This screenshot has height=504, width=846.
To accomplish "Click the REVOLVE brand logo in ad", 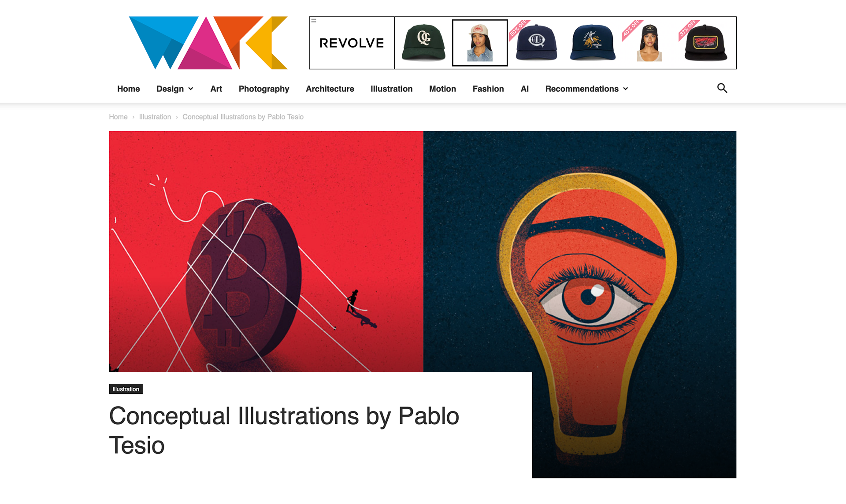I will coord(352,43).
